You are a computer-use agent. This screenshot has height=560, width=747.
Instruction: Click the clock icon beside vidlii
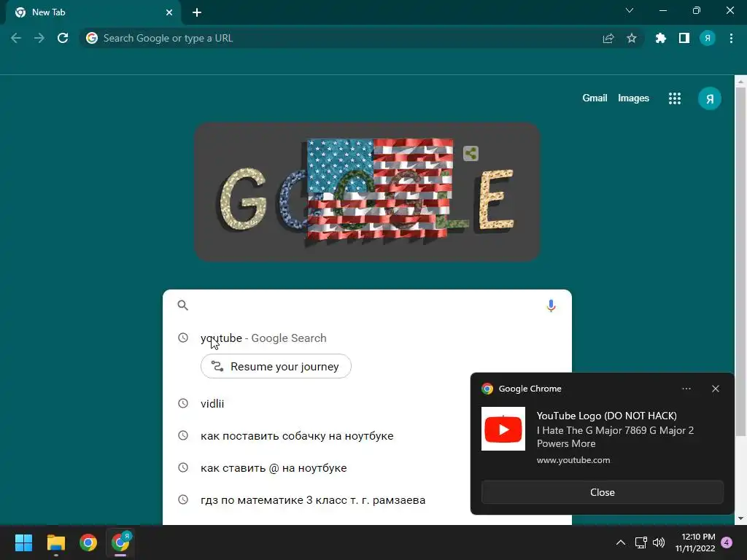[x=183, y=403]
